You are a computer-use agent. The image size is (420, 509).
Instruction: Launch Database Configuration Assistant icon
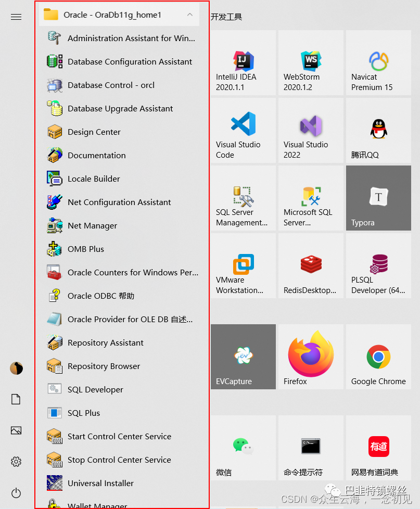[55, 61]
